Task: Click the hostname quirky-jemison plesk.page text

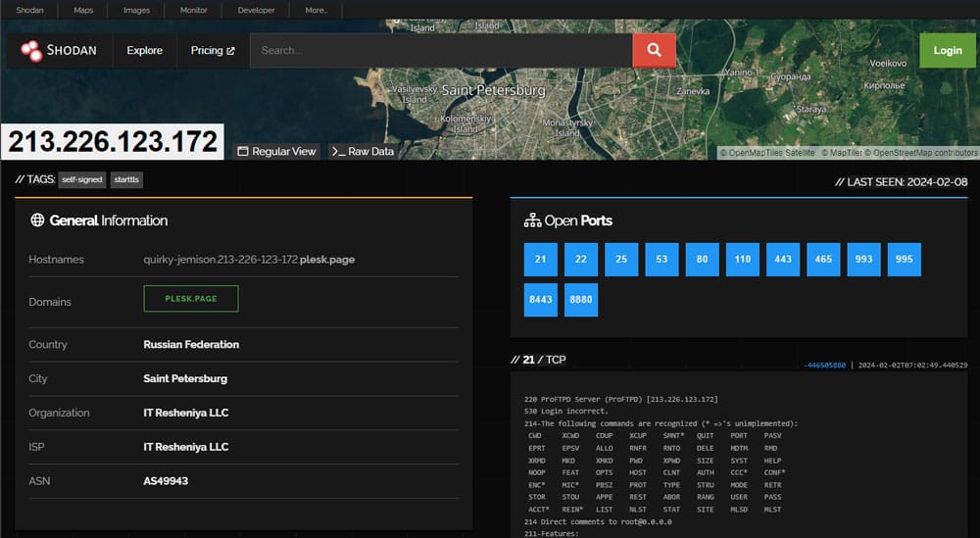Action: tap(249, 260)
